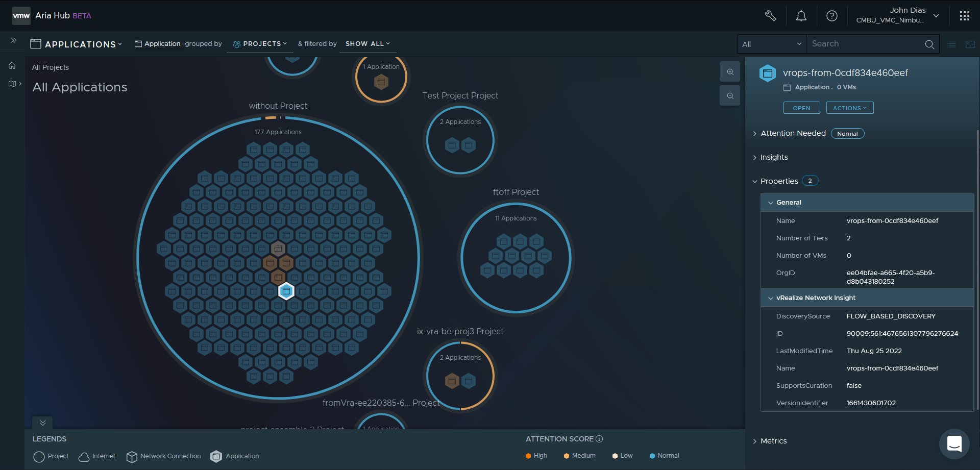Click the help question mark icon
The height and width of the screenshot is (470, 980).
(x=832, y=16)
